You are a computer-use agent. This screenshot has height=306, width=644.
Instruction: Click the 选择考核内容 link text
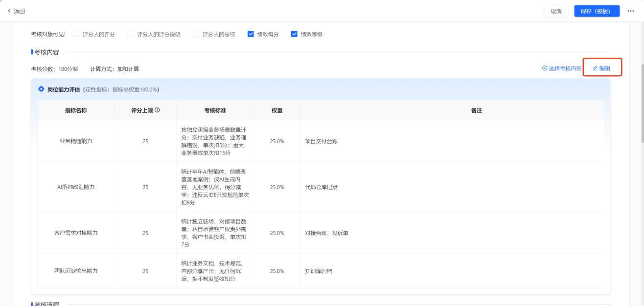click(565, 68)
